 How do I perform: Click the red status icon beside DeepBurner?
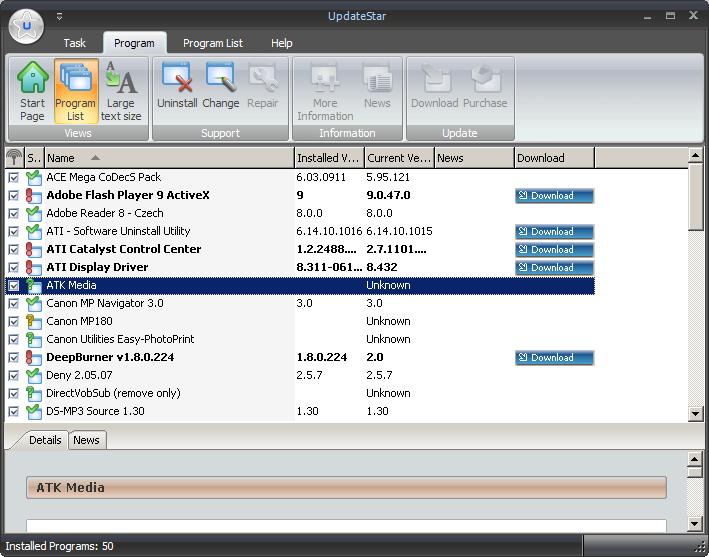click(x=34, y=358)
